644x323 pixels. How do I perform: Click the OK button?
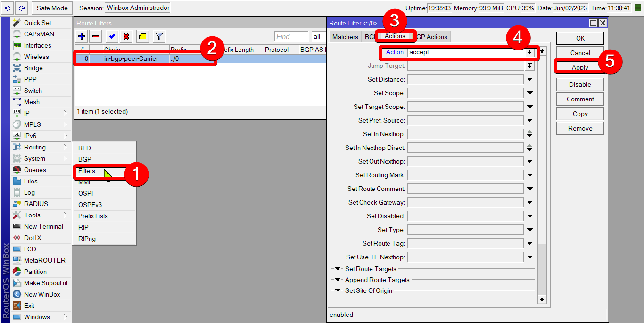580,38
